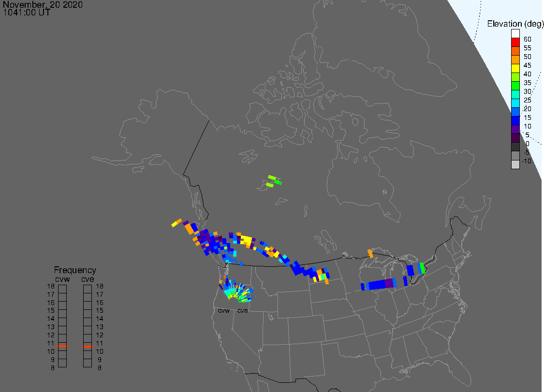
Task: Click the red marker on the cve frequency bar
Action: pyautogui.click(x=88, y=346)
